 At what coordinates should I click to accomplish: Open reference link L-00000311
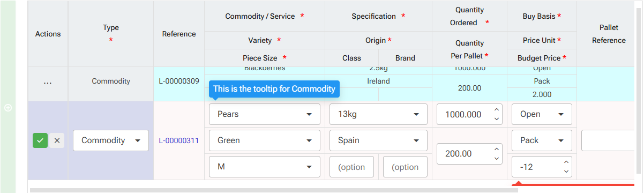(178, 140)
